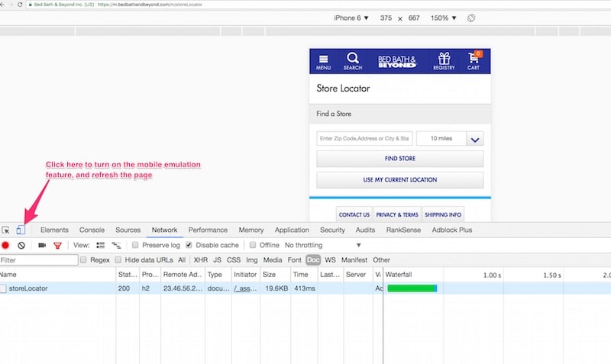Open the Adblock Plus tab
The width and height of the screenshot is (611, 364).
(x=452, y=230)
